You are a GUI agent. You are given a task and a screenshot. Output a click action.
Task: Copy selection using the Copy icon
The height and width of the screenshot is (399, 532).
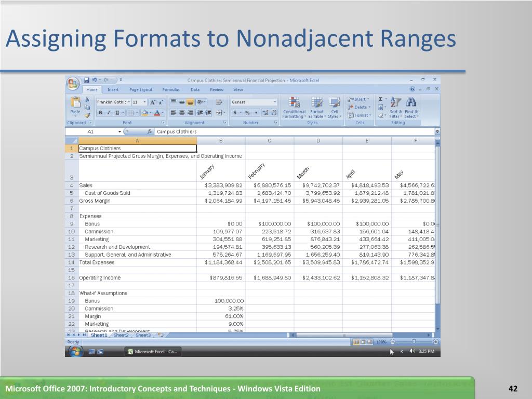point(87,107)
